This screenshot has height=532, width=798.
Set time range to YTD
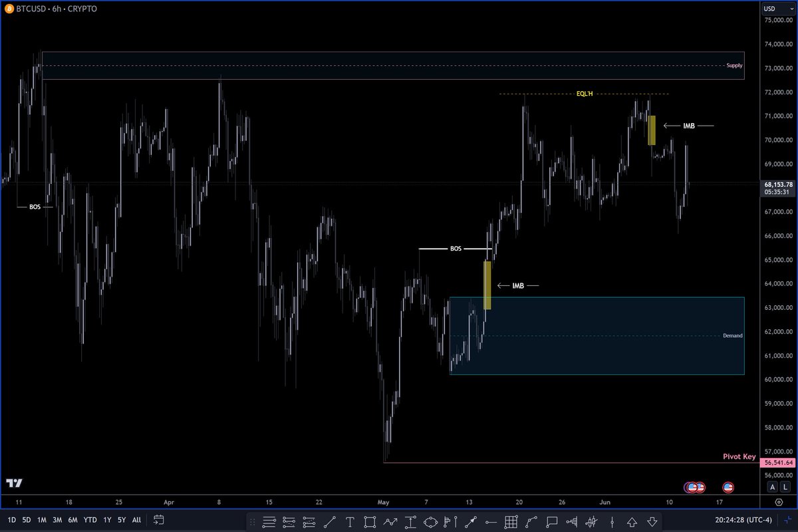90,520
